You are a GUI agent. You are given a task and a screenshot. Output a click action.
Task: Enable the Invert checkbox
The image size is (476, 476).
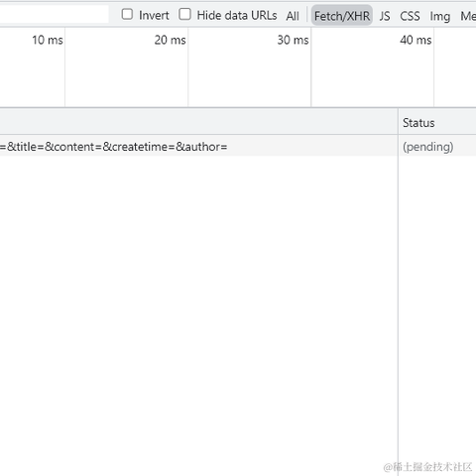point(127,15)
